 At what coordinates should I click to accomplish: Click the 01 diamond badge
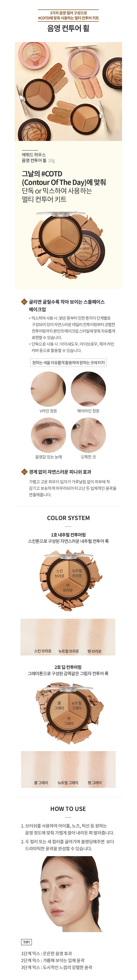pos(24,301)
